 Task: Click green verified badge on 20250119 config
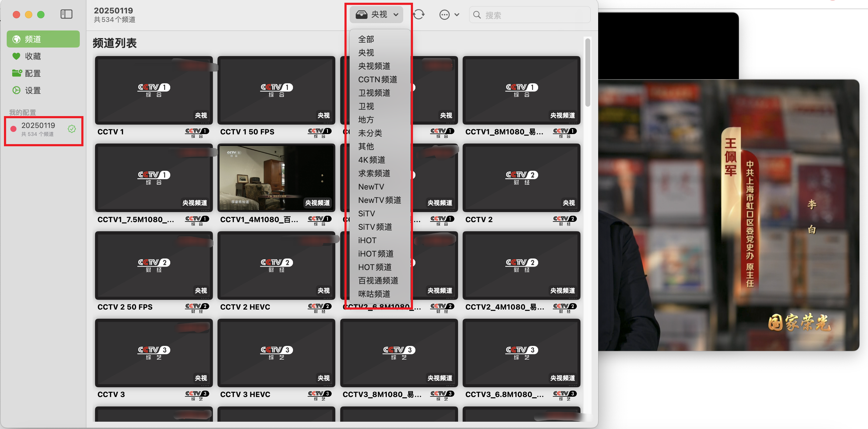(72, 129)
